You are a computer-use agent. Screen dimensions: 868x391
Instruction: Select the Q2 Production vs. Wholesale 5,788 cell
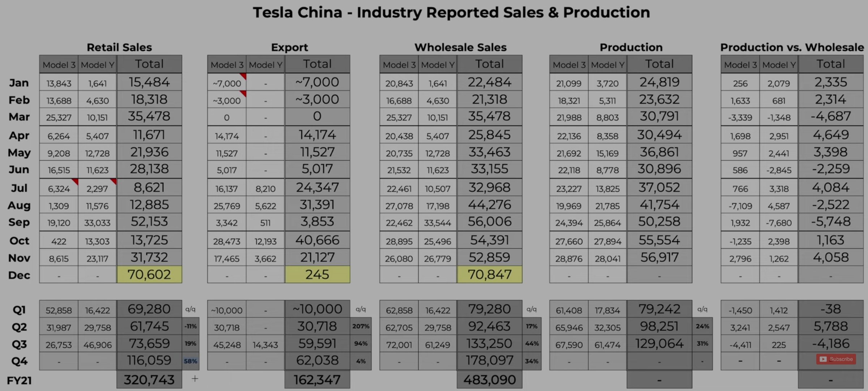pos(830,327)
